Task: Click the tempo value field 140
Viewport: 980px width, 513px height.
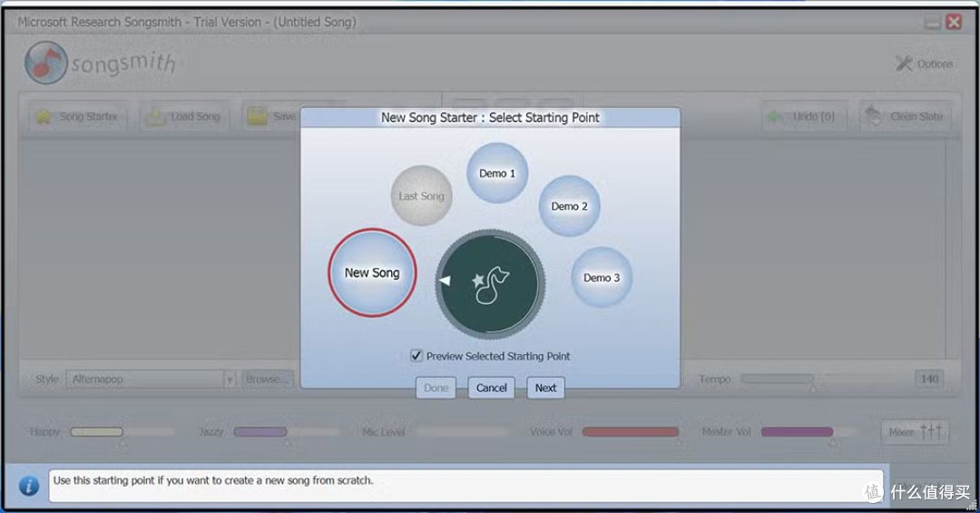Action: 929,380
